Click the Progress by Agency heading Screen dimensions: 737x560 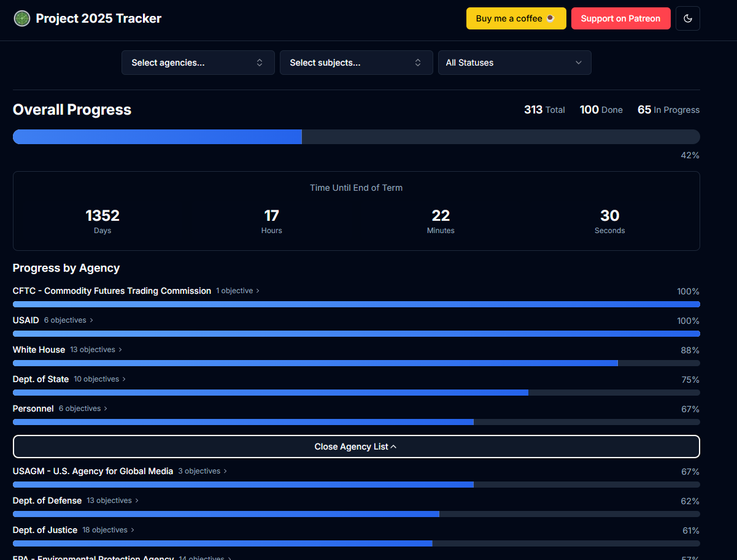click(x=66, y=268)
